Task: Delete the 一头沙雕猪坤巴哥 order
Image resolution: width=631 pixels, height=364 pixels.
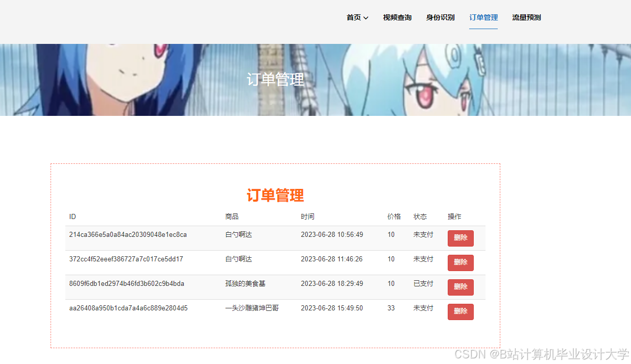Action: [460, 312]
